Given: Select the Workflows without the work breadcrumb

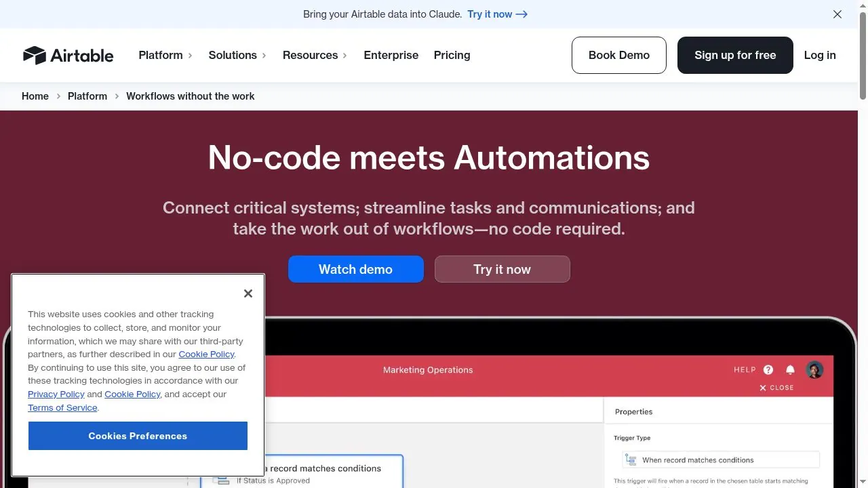Looking at the screenshot, I should coord(191,96).
